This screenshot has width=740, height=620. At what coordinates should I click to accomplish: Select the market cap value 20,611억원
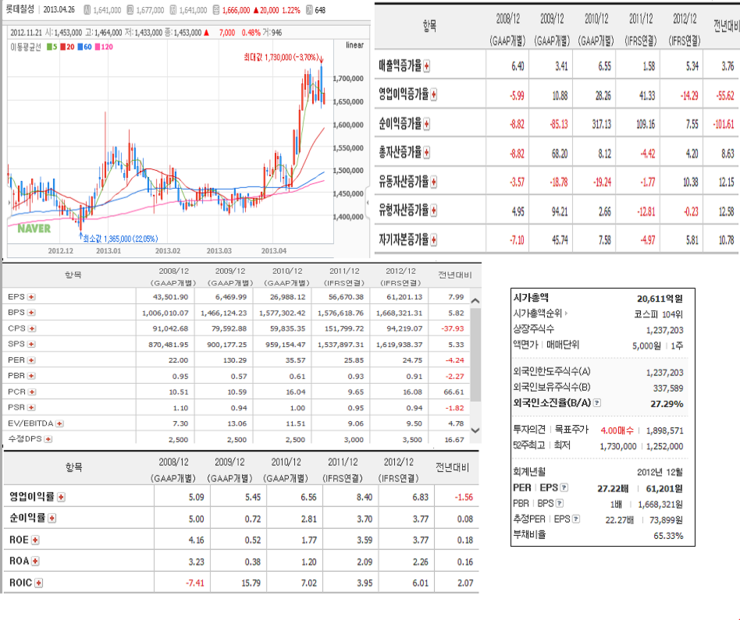click(x=660, y=299)
